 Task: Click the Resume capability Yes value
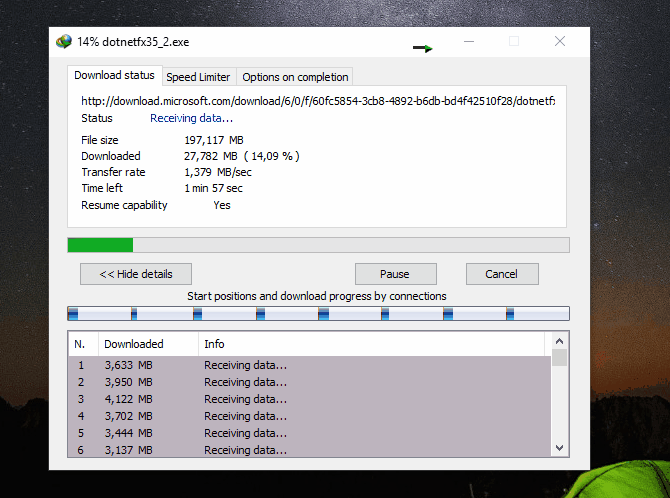click(222, 205)
